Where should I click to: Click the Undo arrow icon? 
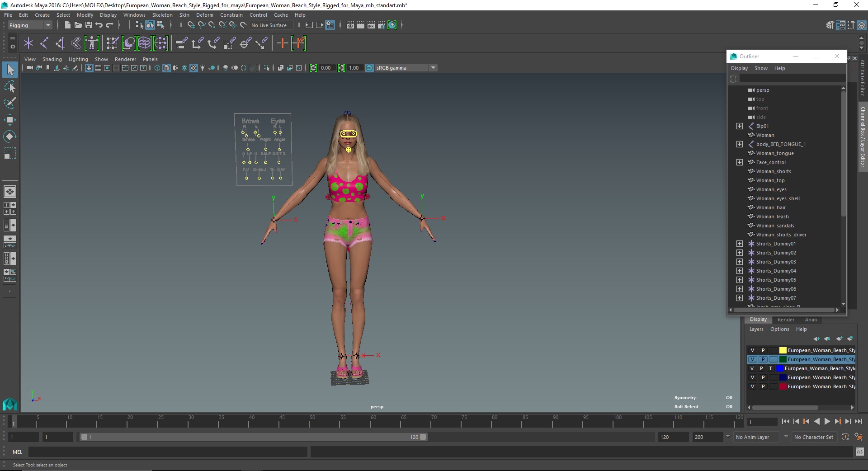[x=99, y=25]
